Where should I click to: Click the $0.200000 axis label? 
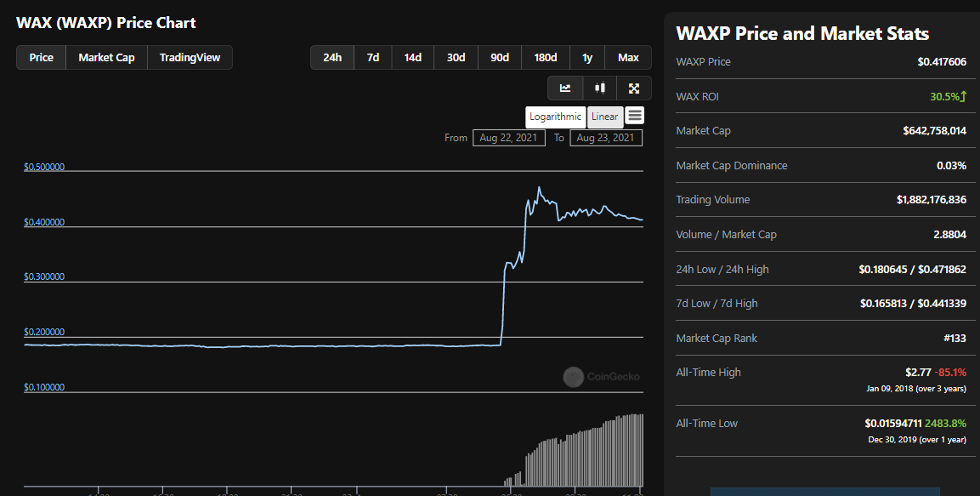(44, 332)
